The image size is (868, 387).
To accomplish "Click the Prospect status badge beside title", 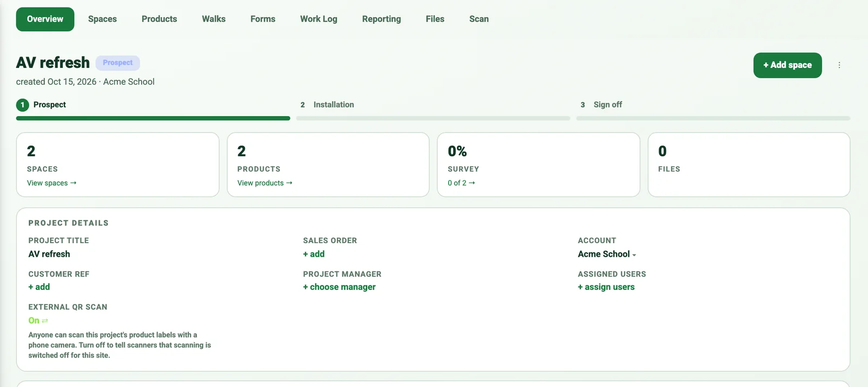I will tap(118, 63).
